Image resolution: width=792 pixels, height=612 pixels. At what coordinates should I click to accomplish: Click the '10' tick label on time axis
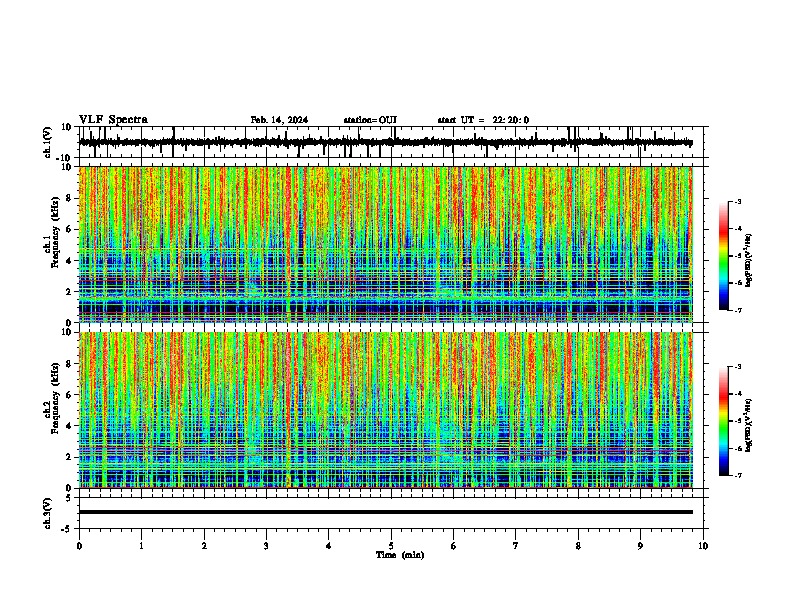click(703, 546)
